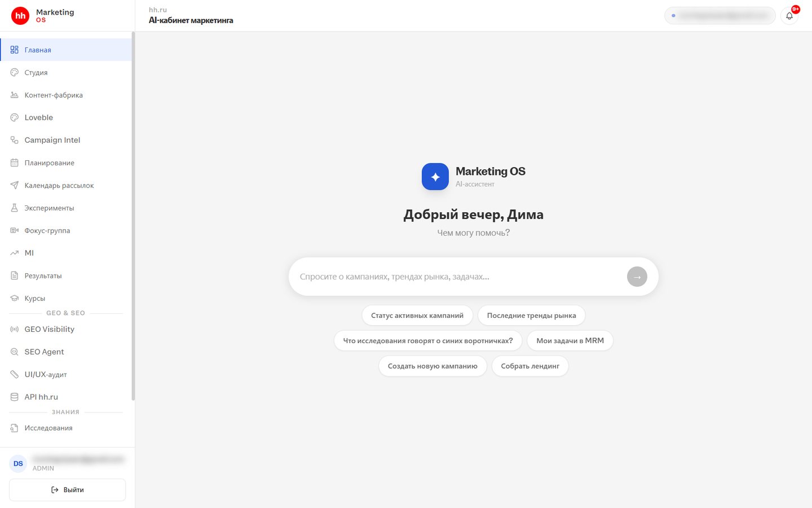Select the MI menu item
Viewport: 812px width, 508px height.
pos(66,253)
